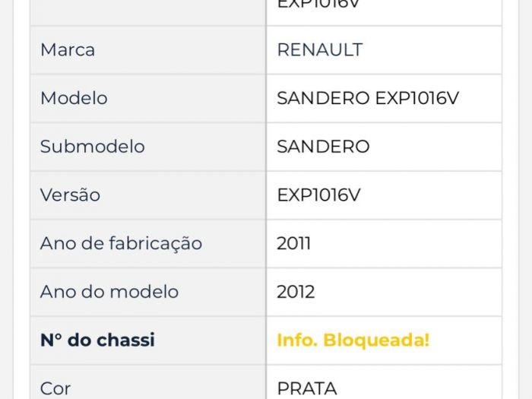Select the Ano do modelo label
532x399 pixels.
click(x=109, y=292)
